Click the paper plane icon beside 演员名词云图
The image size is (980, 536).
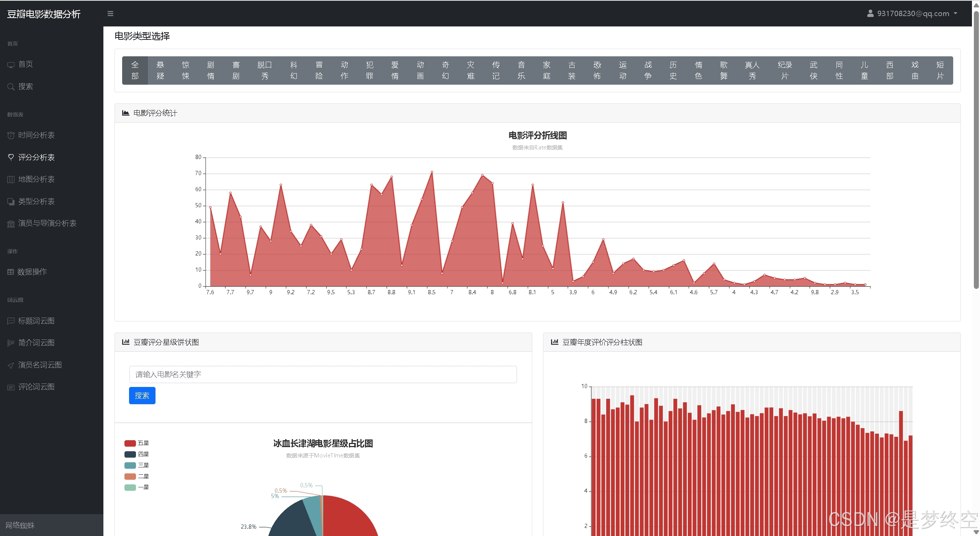[11, 366]
